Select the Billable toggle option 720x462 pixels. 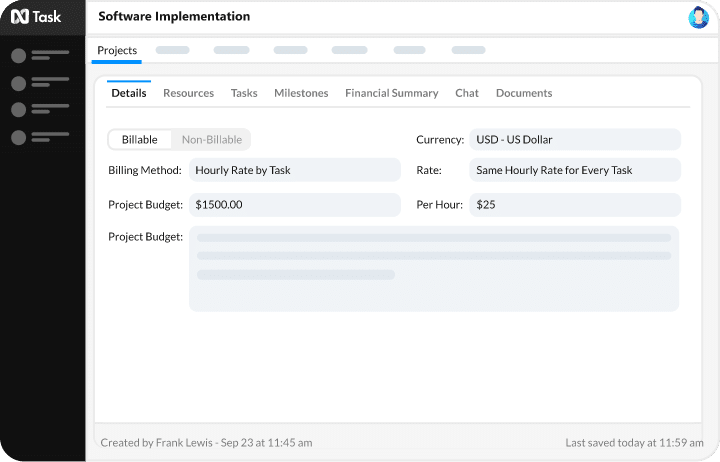pos(140,140)
